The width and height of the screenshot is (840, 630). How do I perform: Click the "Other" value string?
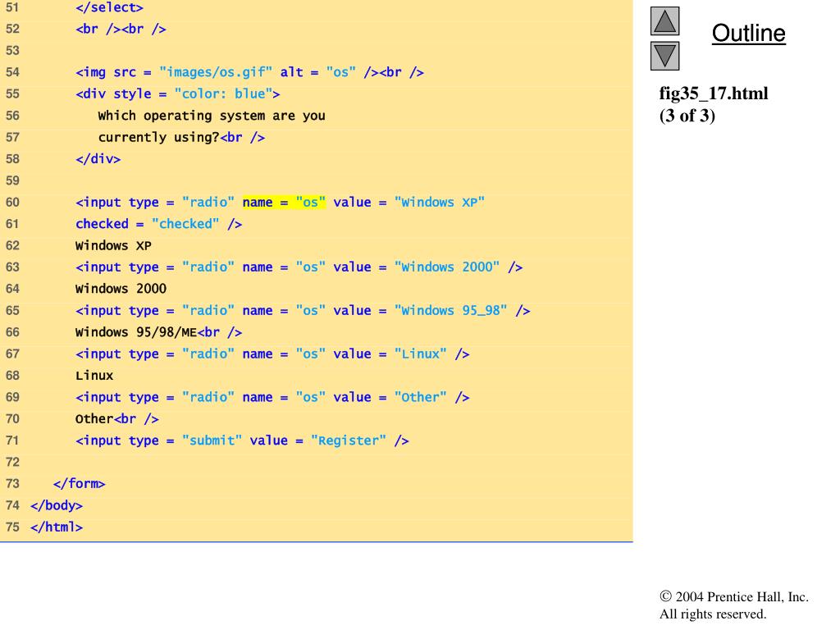[421, 398]
